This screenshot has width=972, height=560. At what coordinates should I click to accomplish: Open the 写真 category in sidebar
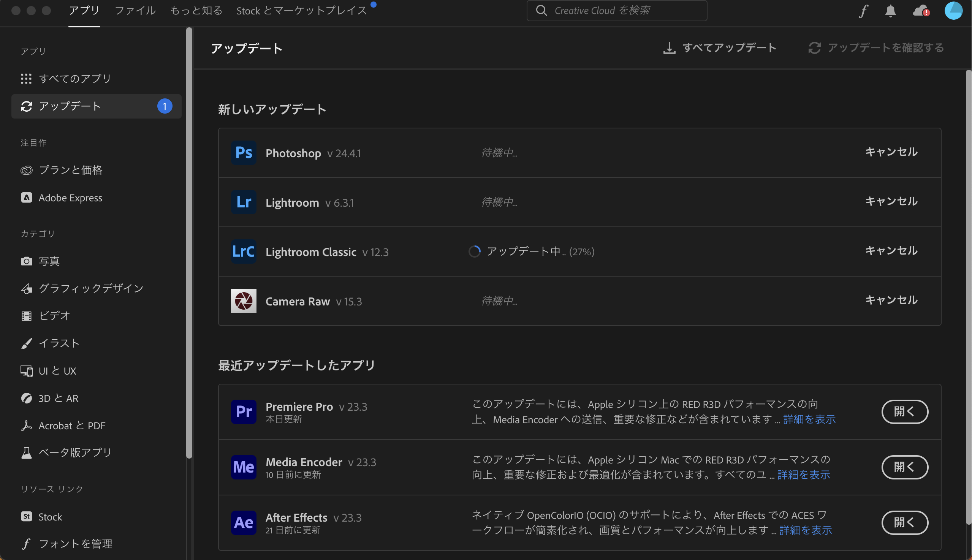tap(49, 261)
